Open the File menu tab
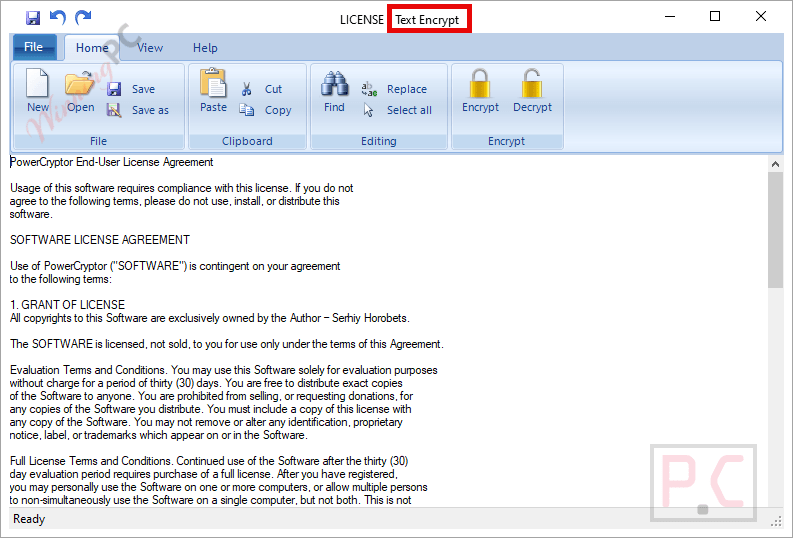 (x=34, y=47)
